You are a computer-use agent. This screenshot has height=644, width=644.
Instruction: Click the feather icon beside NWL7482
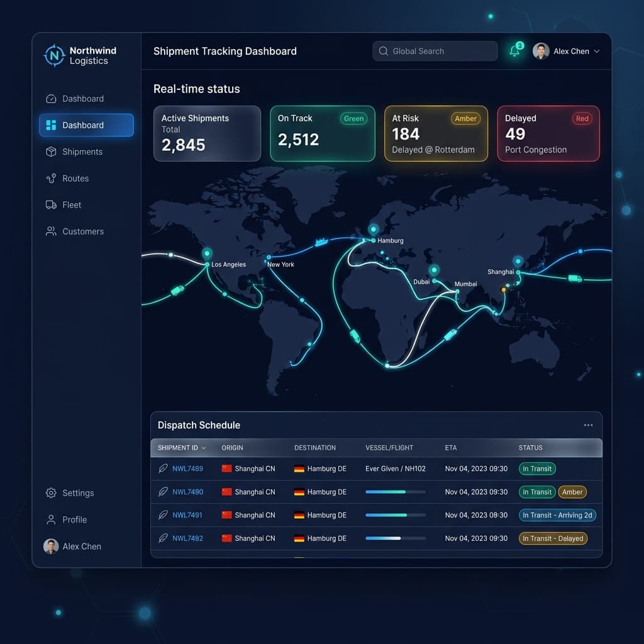coord(163,538)
